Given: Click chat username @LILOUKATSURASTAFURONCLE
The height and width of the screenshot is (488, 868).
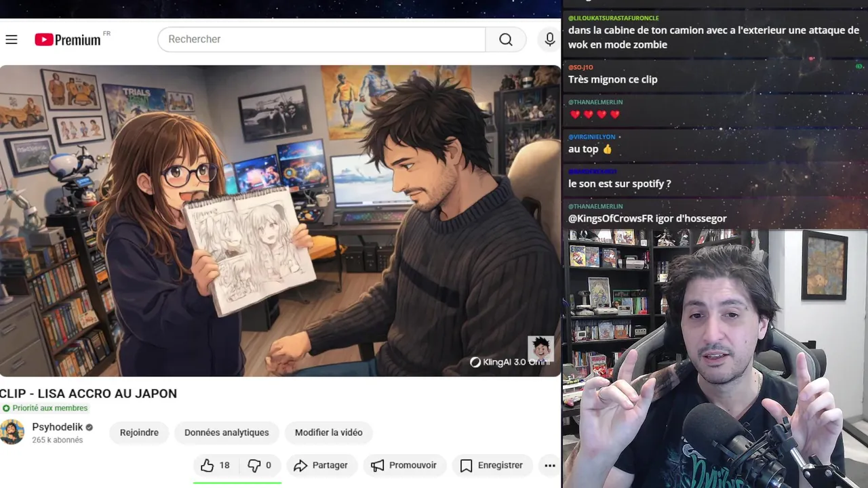Looking at the screenshot, I should (x=614, y=18).
